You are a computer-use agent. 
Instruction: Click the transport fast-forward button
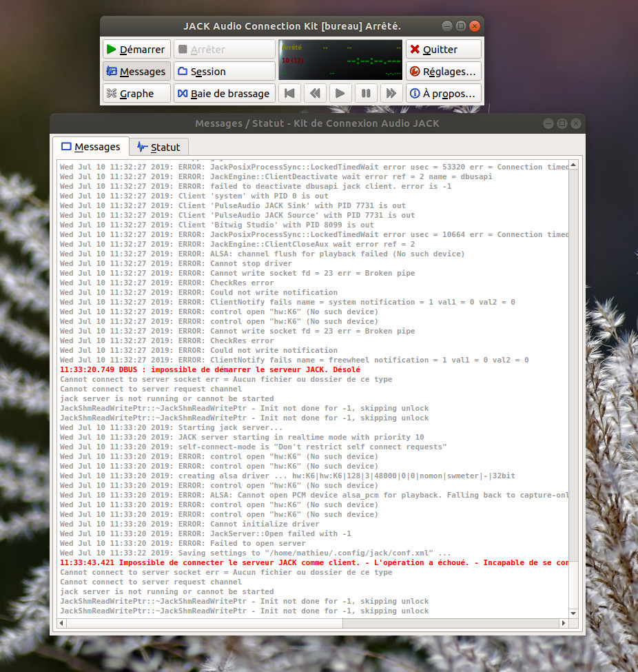click(391, 93)
